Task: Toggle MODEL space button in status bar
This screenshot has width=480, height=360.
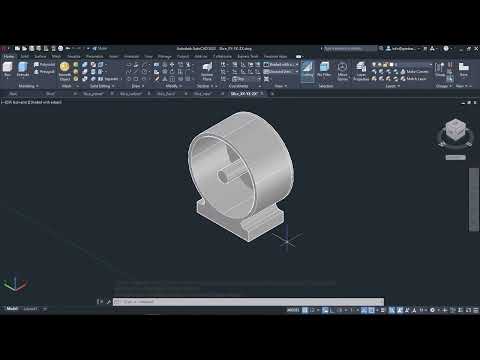Action: pyautogui.click(x=293, y=310)
